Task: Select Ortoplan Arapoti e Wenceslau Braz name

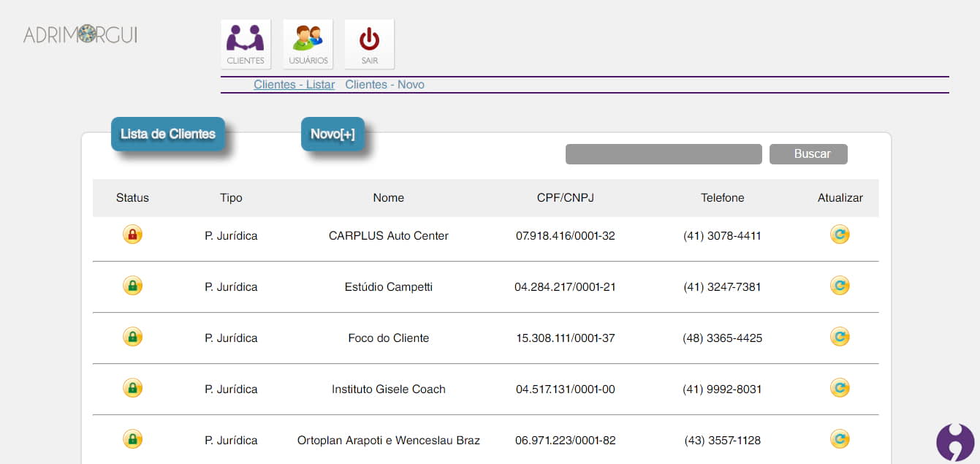Action: pyautogui.click(x=388, y=441)
